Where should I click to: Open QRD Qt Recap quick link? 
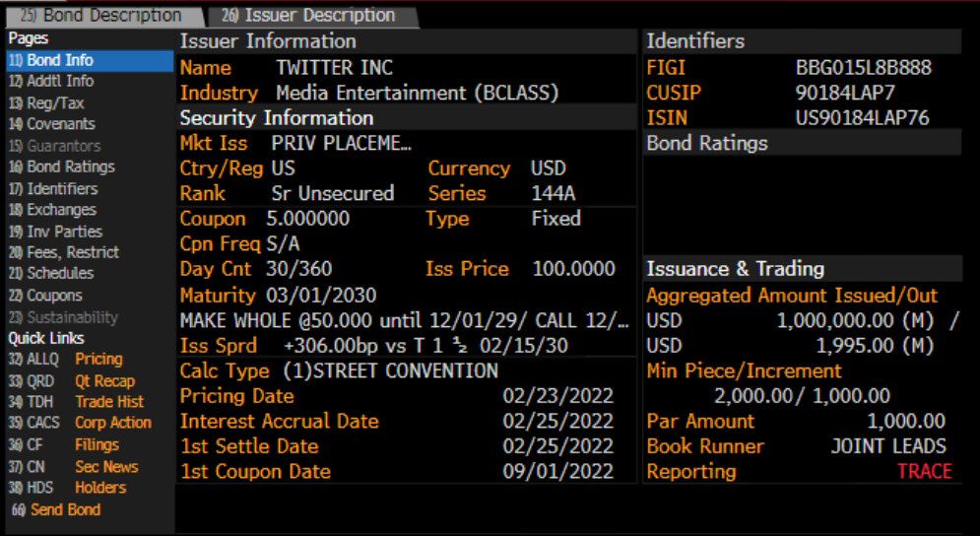[71, 381]
